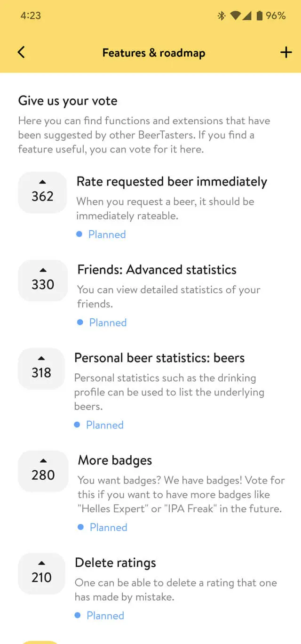Tap the plus icon to add feature
This screenshot has height=644, width=301.
coord(286,52)
